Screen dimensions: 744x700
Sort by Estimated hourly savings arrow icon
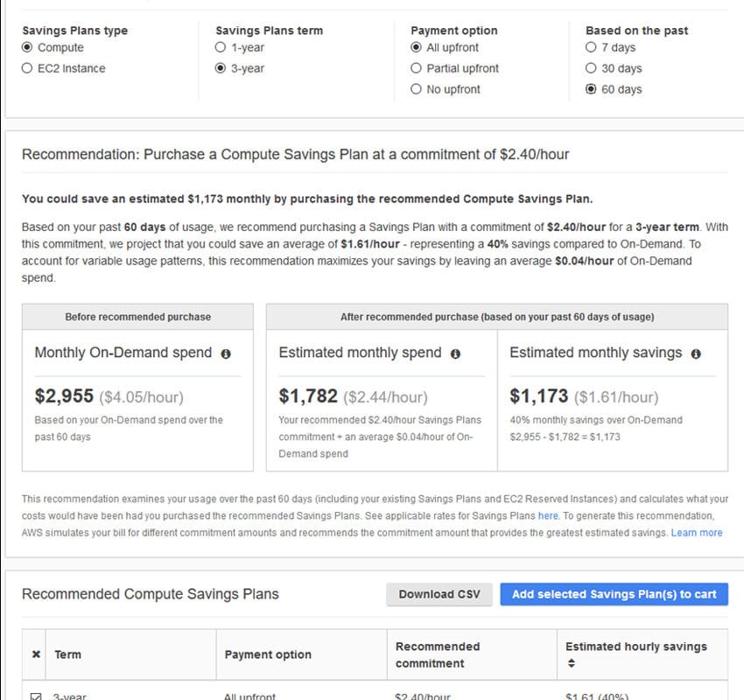tap(572, 663)
